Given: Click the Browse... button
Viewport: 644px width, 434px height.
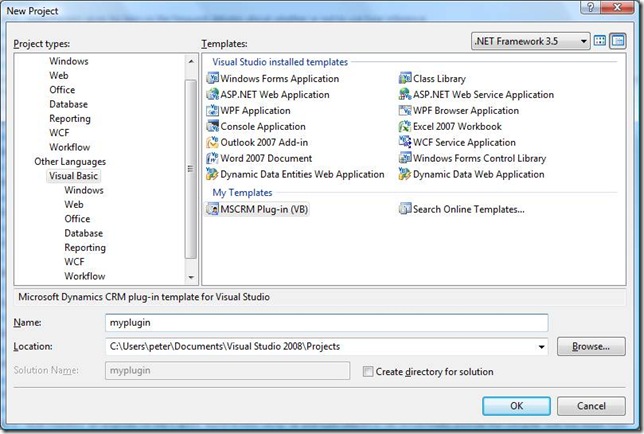Looking at the screenshot, I should pos(591,347).
